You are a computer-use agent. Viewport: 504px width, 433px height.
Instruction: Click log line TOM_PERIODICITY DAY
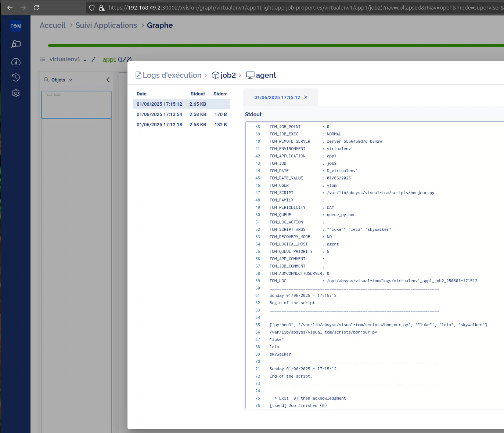point(302,207)
